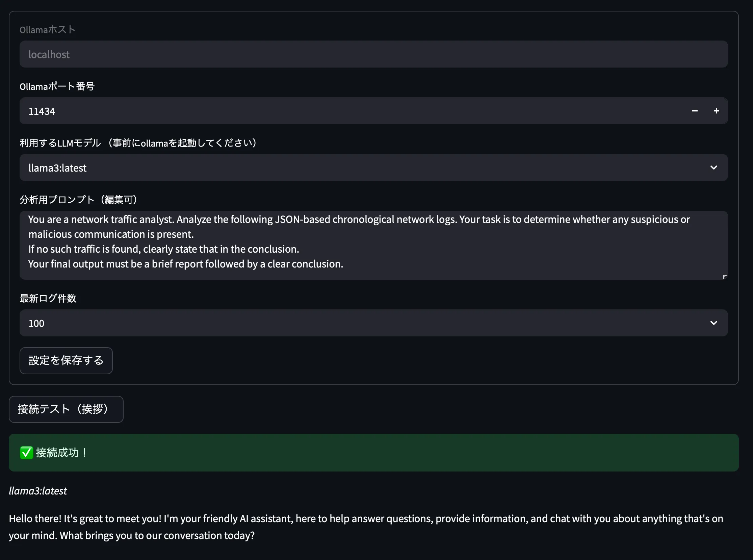753x560 pixels.
Task: Click the Ollamaポート番号 label
Action: point(57,86)
